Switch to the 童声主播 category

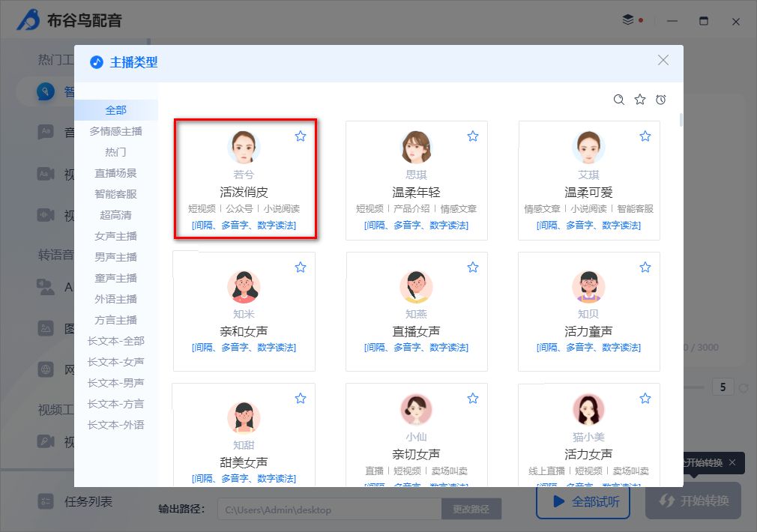coord(116,278)
